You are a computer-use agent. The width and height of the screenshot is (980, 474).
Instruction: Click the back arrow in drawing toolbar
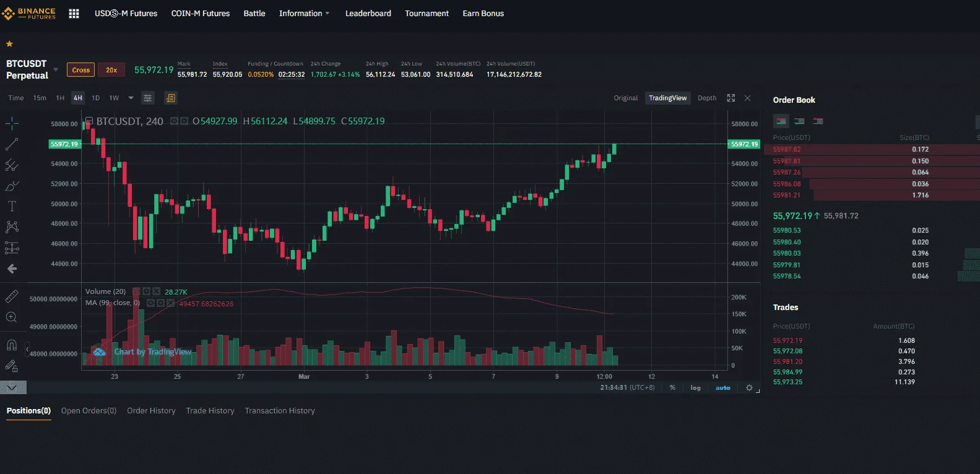coord(12,269)
